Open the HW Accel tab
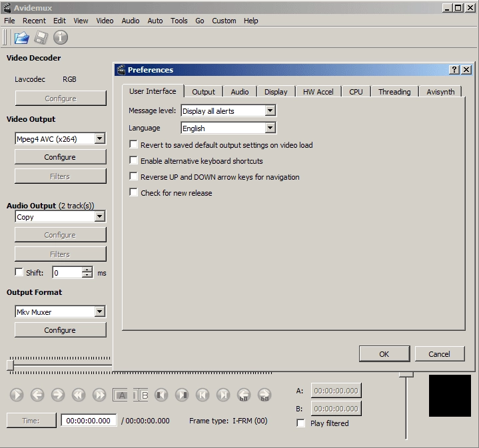Viewport: 479px width, 448px height. pyautogui.click(x=318, y=92)
